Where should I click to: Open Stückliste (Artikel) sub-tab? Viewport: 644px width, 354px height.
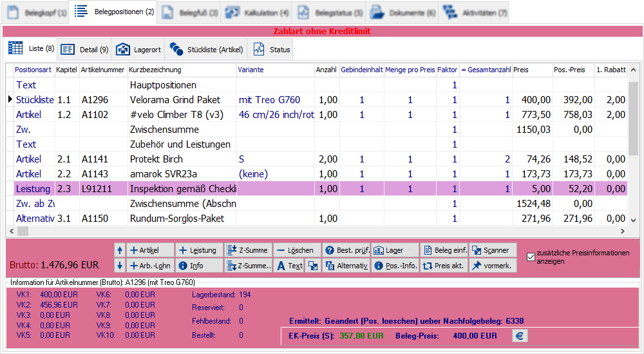[x=206, y=50]
